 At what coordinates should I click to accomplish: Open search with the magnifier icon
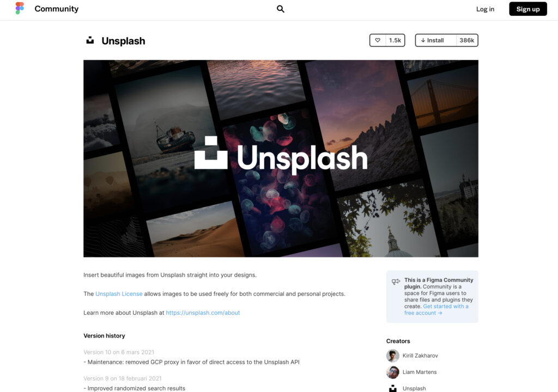point(281,9)
